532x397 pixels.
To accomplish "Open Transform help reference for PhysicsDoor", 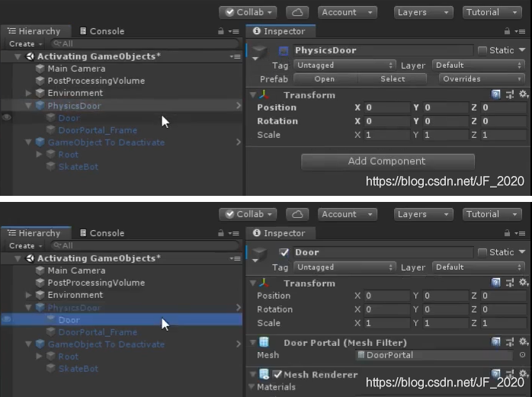I will click(495, 94).
